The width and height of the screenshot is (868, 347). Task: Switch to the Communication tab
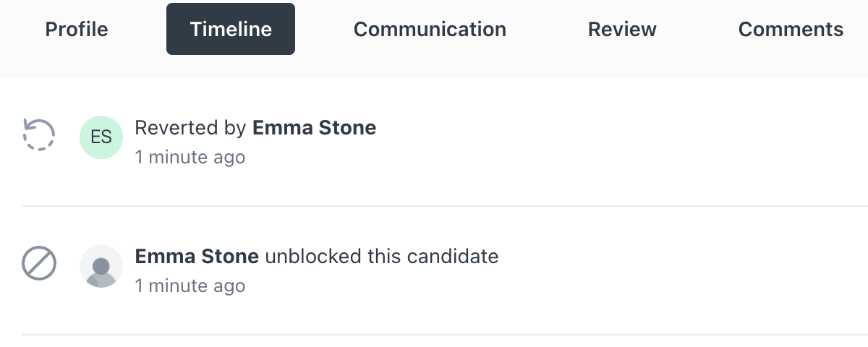click(430, 30)
